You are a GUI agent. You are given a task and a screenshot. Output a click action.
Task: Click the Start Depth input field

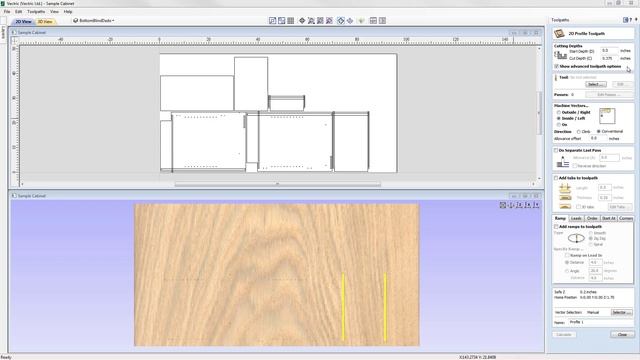(x=609, y=51)
